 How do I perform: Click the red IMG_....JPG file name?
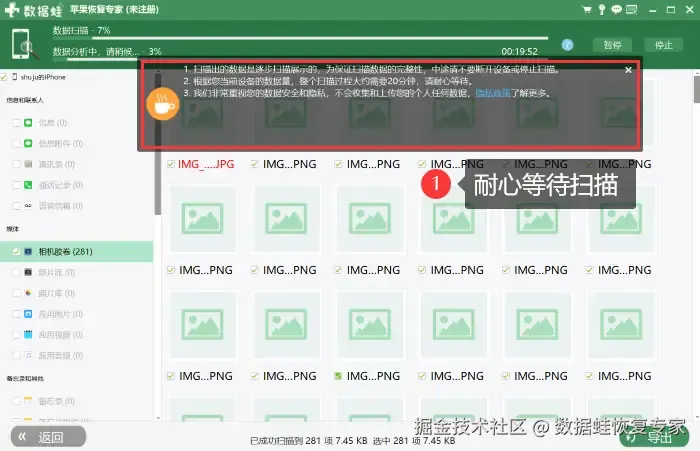[x=206, y=164]
